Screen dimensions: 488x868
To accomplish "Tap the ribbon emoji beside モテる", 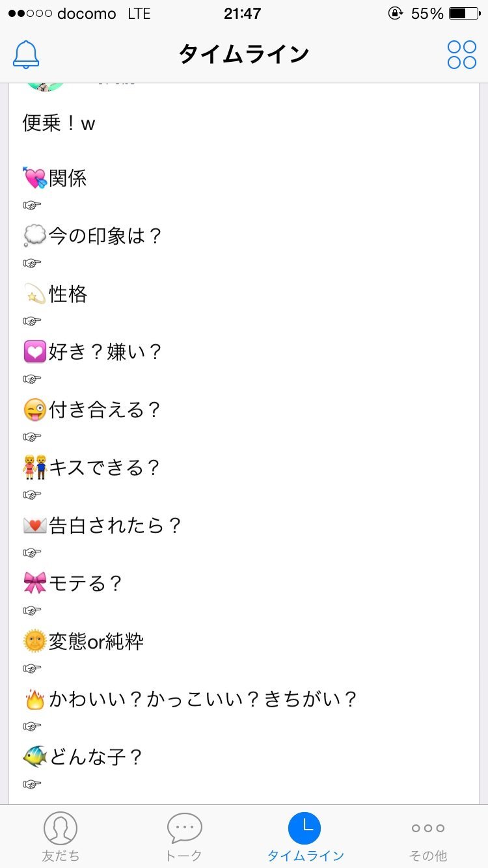I will coord(34,584).
